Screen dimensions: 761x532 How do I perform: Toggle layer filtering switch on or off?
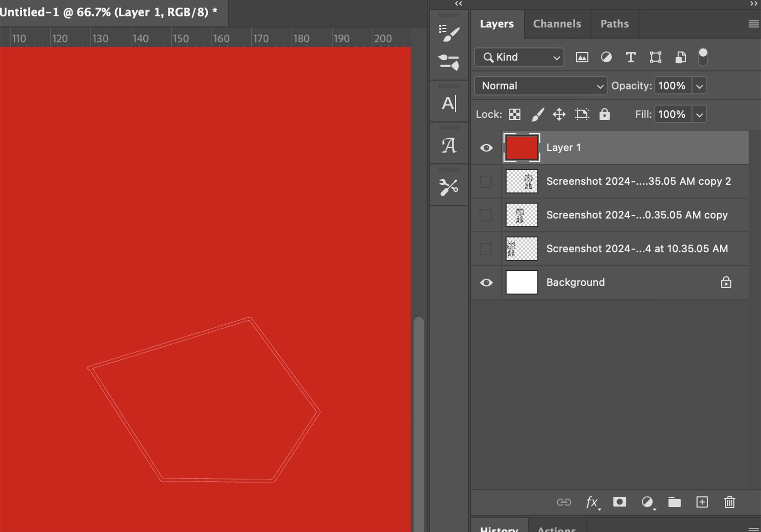(x=703, y=57)
